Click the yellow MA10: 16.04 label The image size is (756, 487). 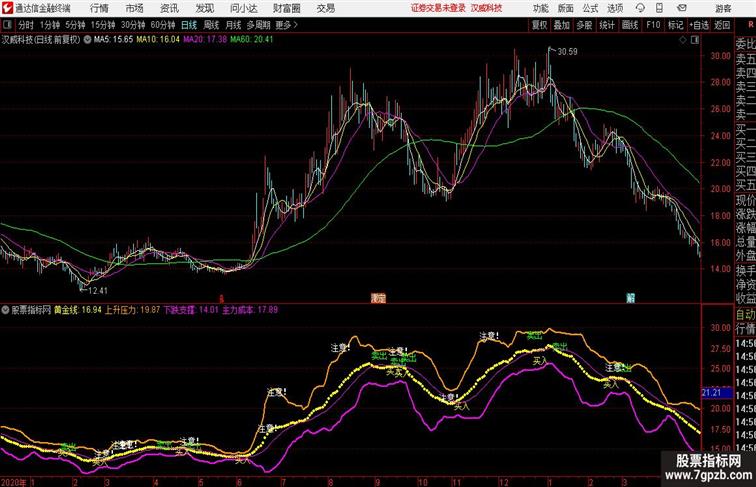(x=158, y=40)
